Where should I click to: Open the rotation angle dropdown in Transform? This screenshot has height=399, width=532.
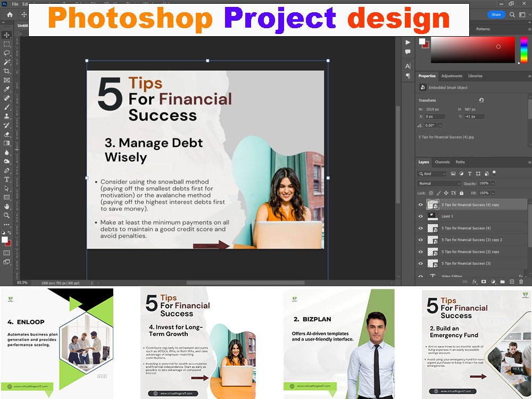(440, 126)
